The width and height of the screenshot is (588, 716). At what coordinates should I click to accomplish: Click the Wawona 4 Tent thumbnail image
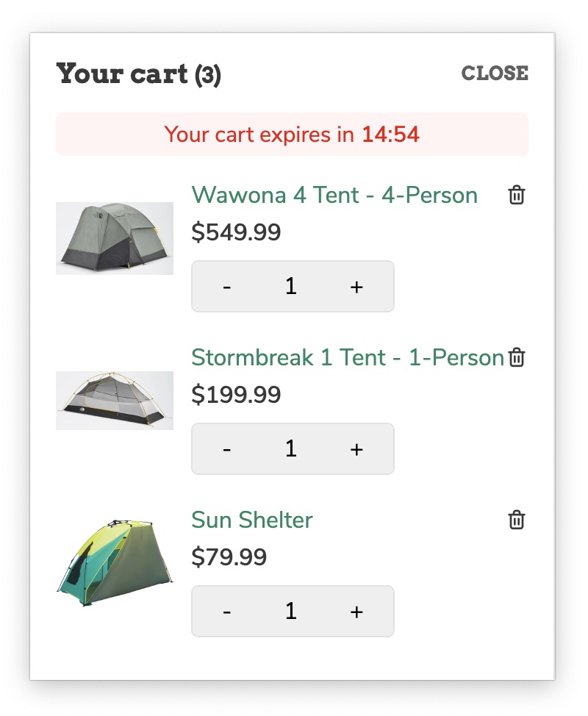pyautogui.click(x=115, y=238)
